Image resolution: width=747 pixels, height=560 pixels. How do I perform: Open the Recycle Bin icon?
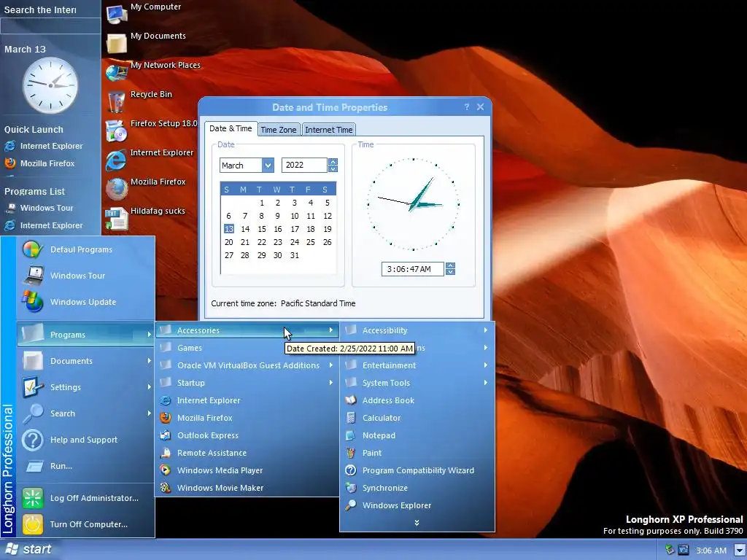tap(117, 101)
